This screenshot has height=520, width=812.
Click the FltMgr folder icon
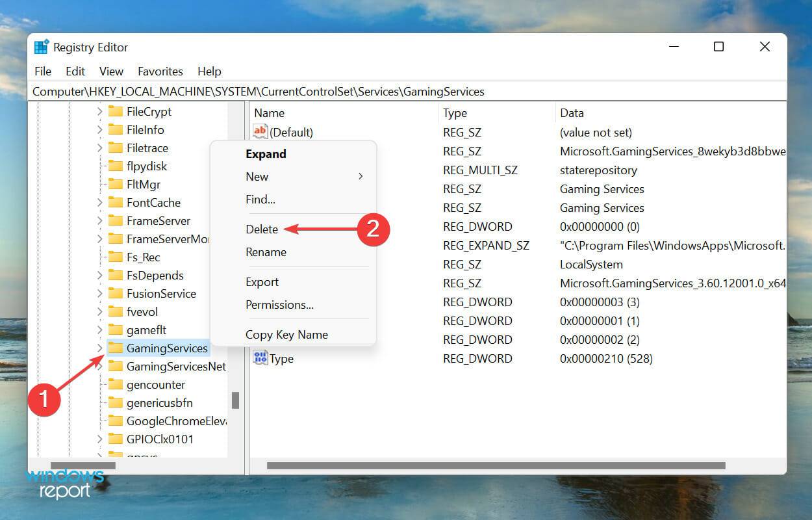tap(117, 185)
